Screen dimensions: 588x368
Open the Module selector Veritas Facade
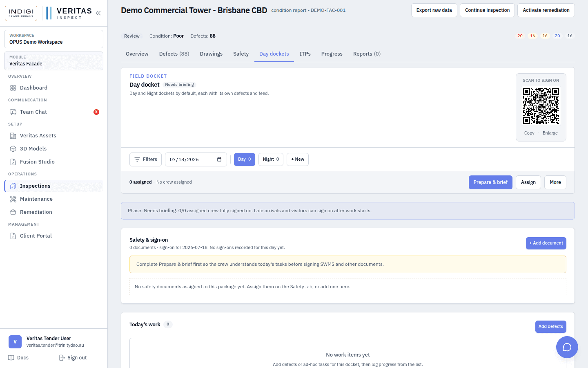pyautogui.click(x=53, y=61)
